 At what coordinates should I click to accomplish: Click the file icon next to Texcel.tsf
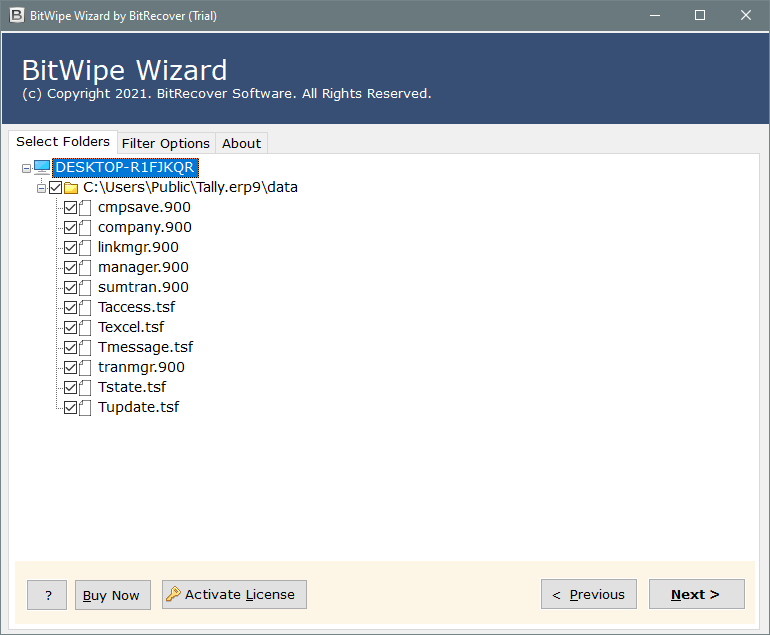85,328
